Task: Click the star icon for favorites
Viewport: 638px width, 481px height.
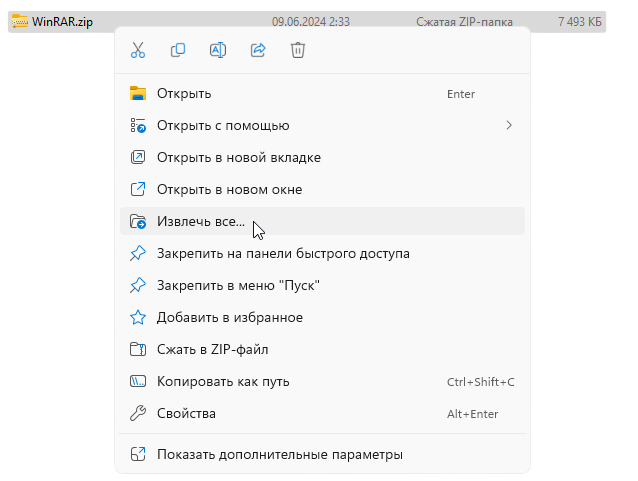Action: coord(138,318)
